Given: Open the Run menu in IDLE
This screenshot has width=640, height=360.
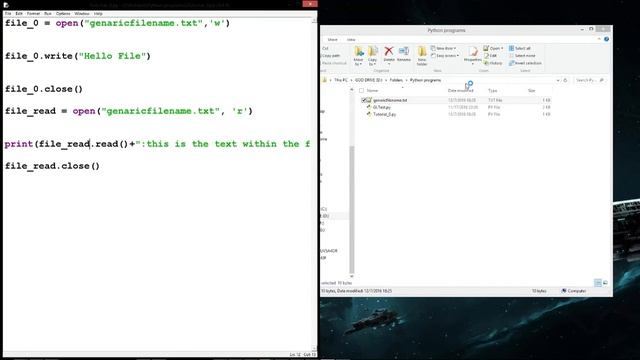Looking at the screenshot, I should 48,13.
